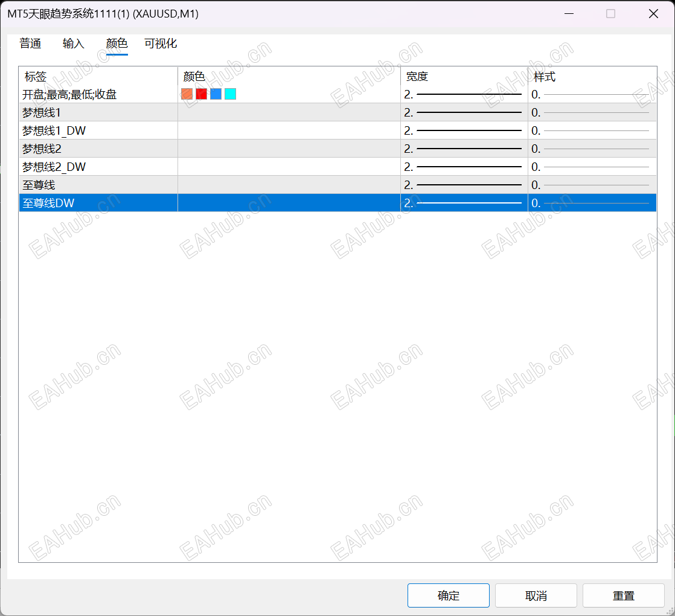The height and width of the screenshot is (616, 675).
Task: Click the 颜色 column header
Action: (289, 76)
